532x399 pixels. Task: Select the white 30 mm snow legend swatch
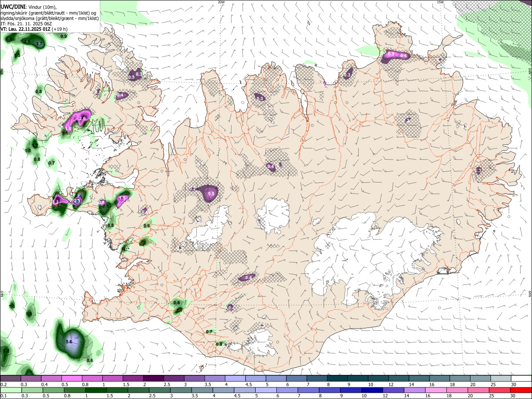pos(521,379)
